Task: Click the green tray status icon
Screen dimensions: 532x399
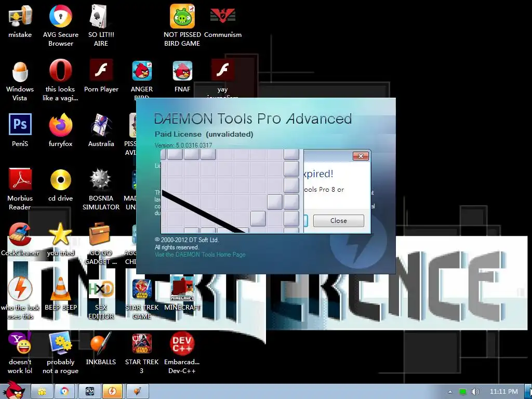Action: coord(462,392)
